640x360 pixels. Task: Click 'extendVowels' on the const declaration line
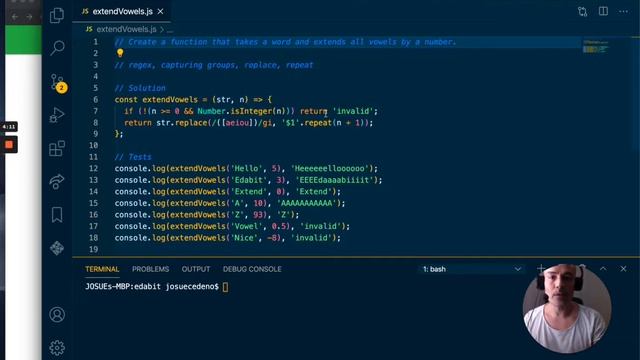[170, 99]
